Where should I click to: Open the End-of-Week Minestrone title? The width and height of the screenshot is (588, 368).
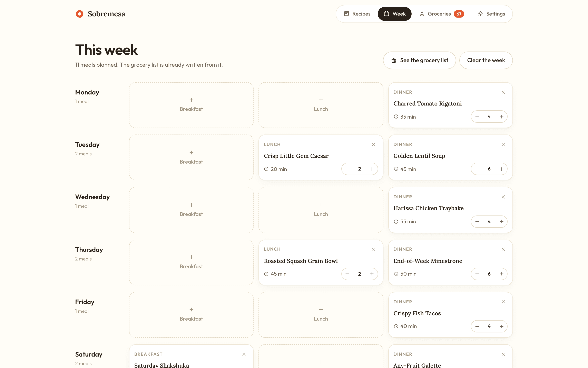point(428,261)
